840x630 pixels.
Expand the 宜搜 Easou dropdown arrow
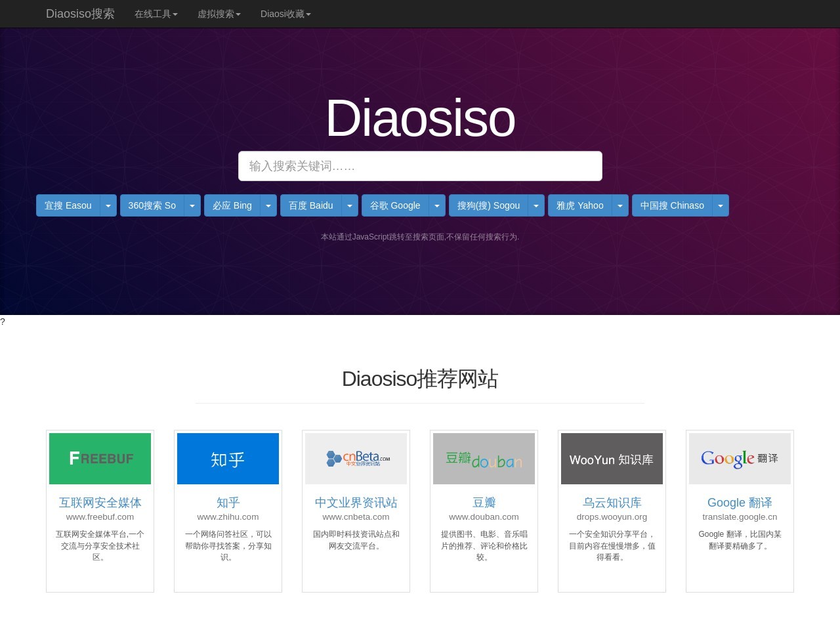(108, 205)
